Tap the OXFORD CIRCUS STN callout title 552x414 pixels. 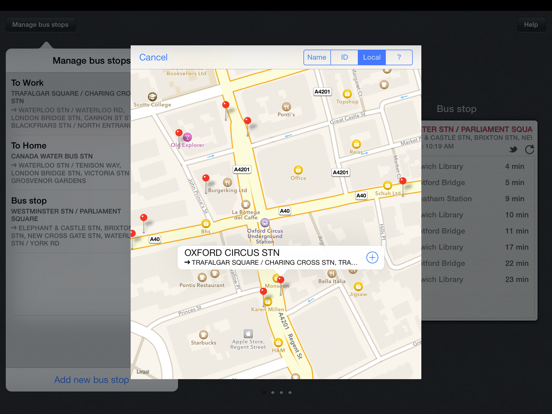click(232, 253)
